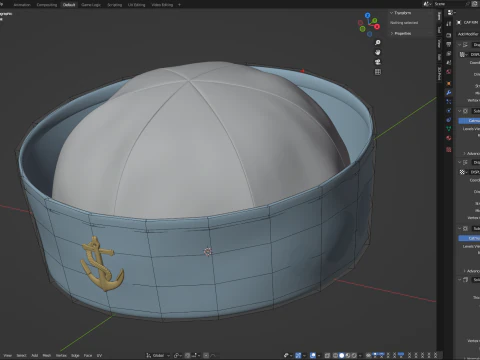480x360 pixels.
Task: Open the Scene properties tab
Action: [449, 62]
